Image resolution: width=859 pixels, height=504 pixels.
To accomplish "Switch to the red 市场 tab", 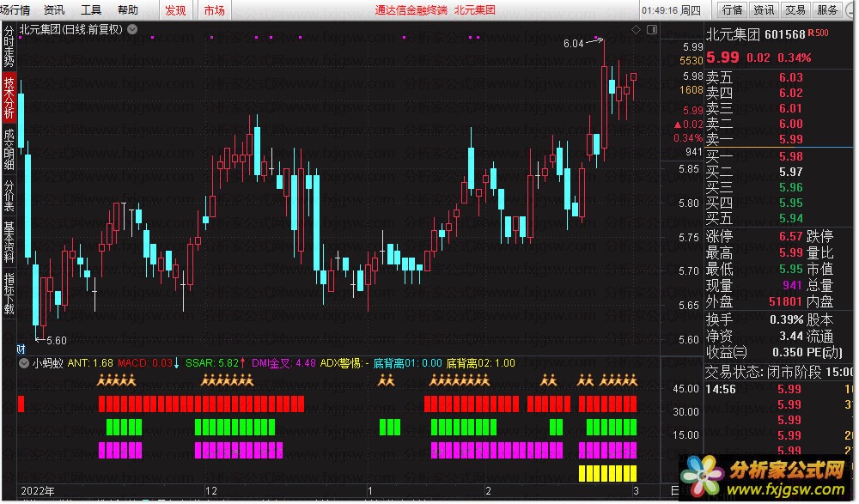I will pos(214,10).
